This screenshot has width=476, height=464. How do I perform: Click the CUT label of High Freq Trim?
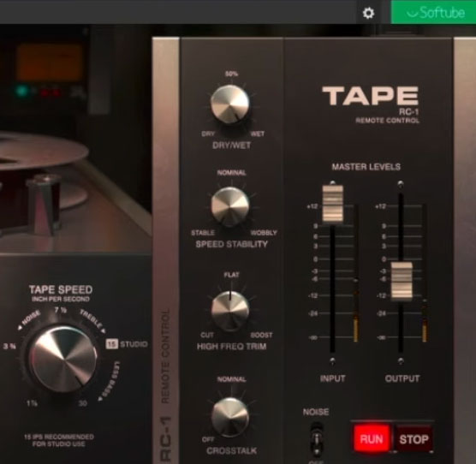pos(207,336)
